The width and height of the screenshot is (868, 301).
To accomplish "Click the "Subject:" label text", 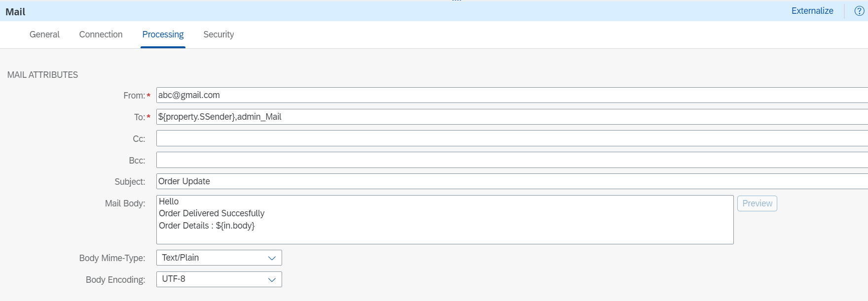I will click(x=130, y=182).
